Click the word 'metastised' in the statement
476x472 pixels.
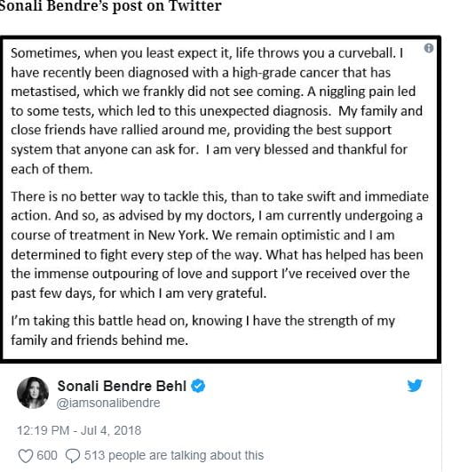[45, 92]
